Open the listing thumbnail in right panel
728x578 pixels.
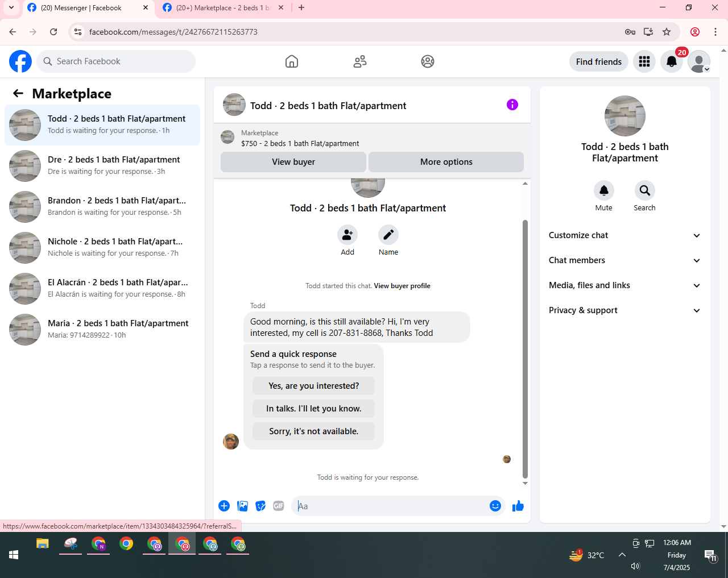625,116
